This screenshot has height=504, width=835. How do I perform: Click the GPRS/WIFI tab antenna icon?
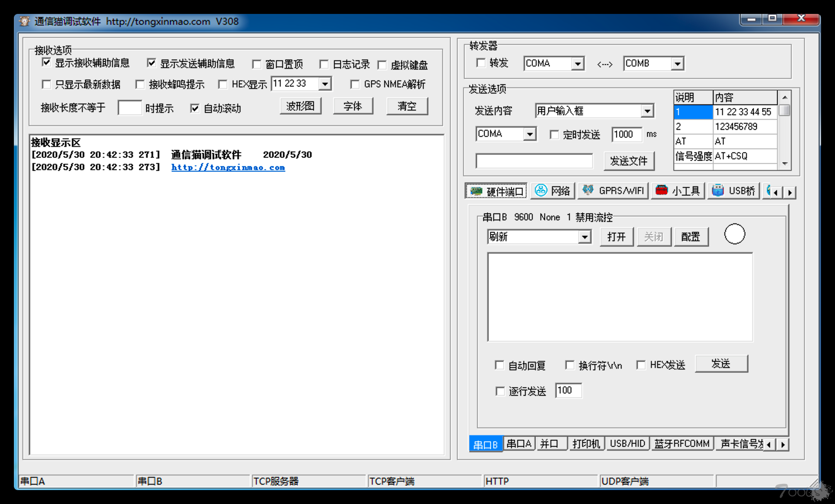tap(588, 190)
